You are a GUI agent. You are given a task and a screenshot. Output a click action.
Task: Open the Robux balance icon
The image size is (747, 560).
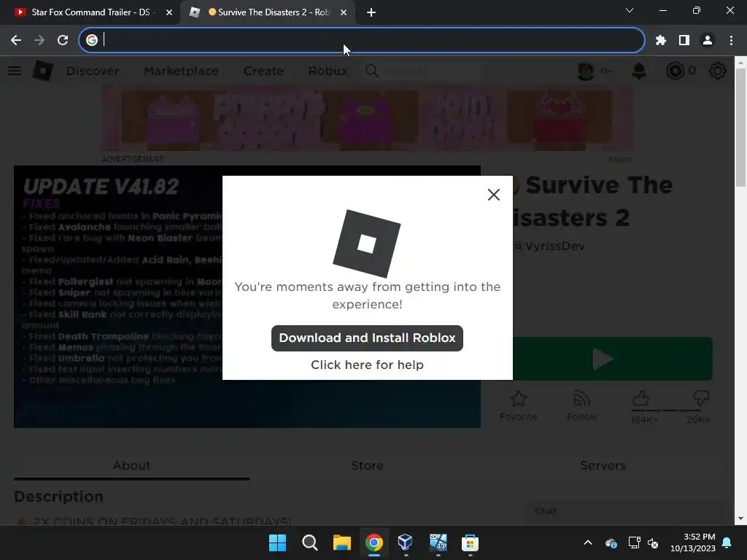pyautogui.click(x=675, y=71)
